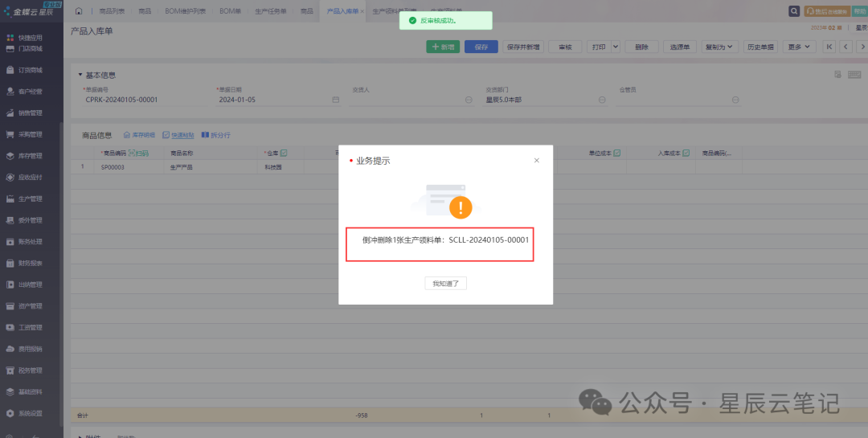Toggle the 入库成本 column checkbox

pos(686,153)
